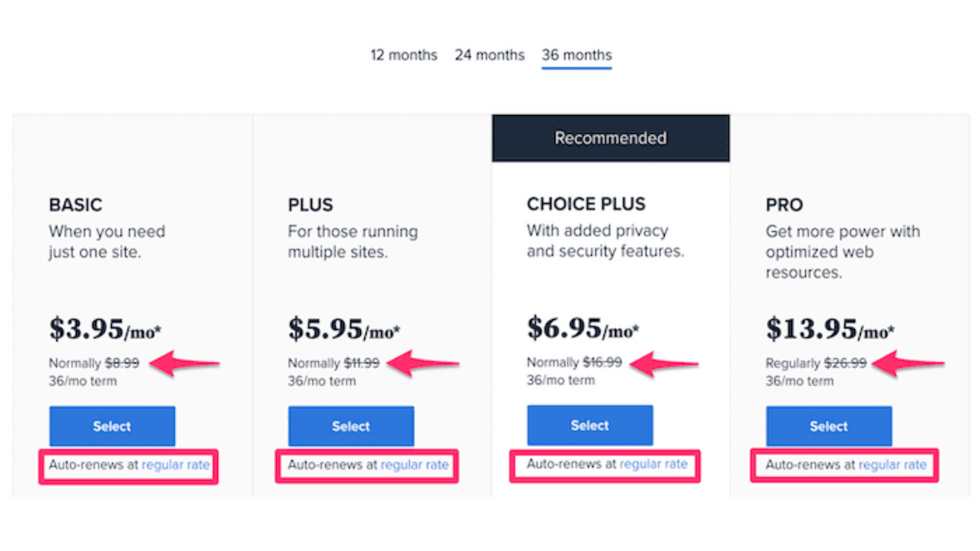Click the crossed-out $8.99 normal price

122,363
